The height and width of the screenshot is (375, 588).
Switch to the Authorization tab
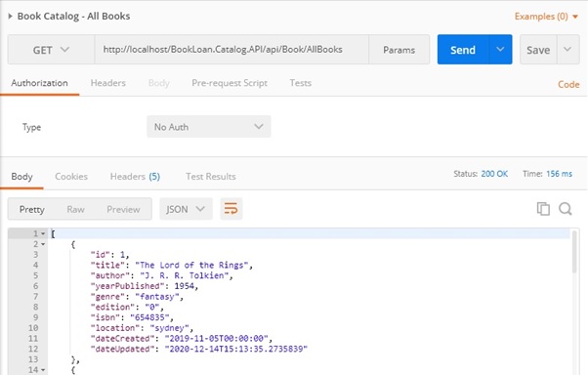coord(39,83)
